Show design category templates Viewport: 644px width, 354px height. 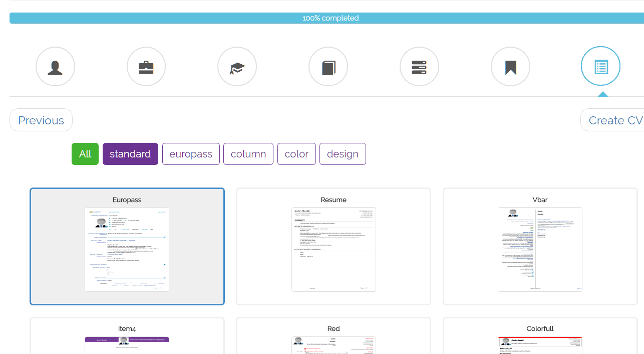343,154
